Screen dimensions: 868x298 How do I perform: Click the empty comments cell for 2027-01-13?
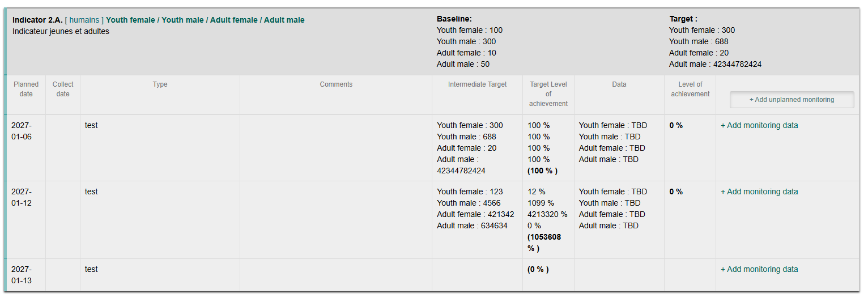(x=336, y=275)
